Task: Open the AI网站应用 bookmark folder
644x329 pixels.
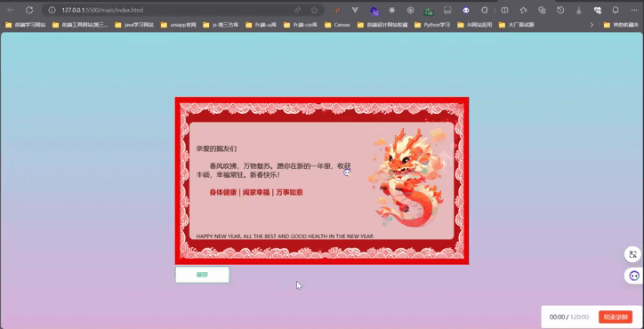Action: coord(474,25)
